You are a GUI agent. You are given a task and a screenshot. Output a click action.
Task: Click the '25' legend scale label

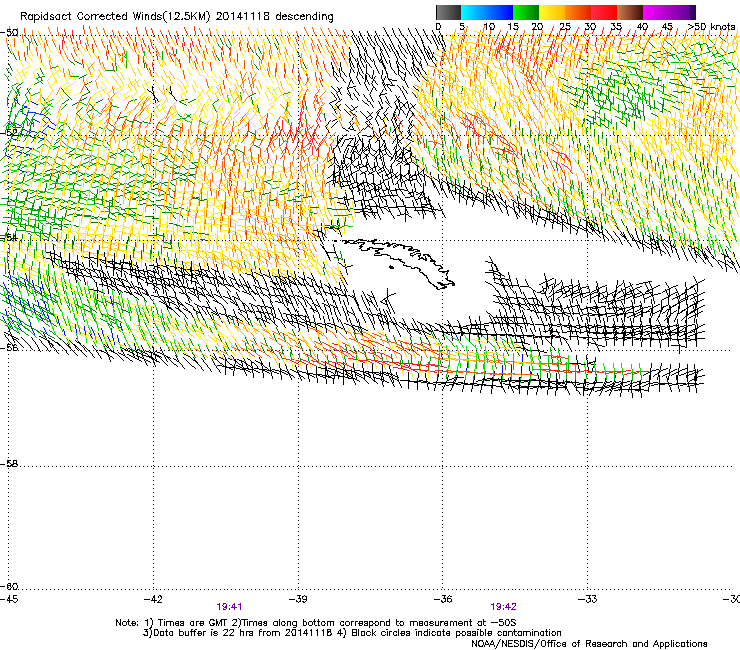tap(565, 27)
